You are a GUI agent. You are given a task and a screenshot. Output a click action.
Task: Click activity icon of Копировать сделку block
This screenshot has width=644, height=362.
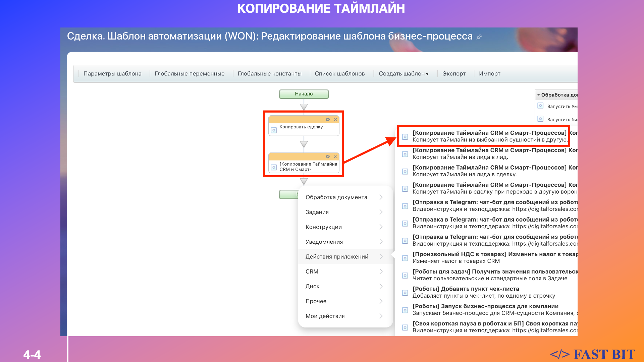point(274,130)
